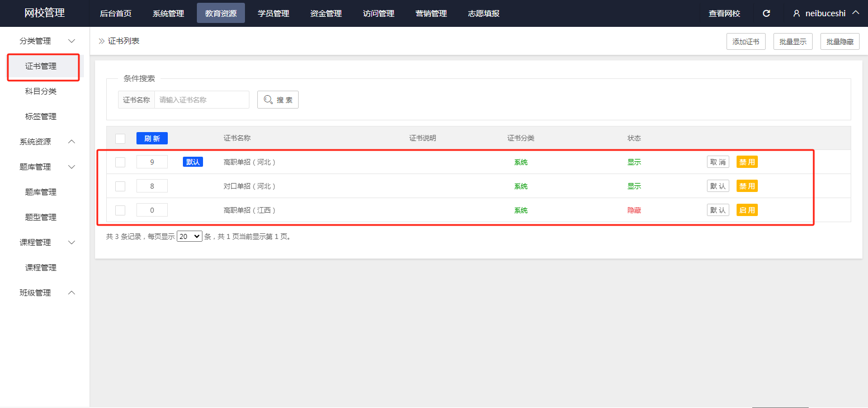Select the 教育资源 top menu

(x=221, y=13)
